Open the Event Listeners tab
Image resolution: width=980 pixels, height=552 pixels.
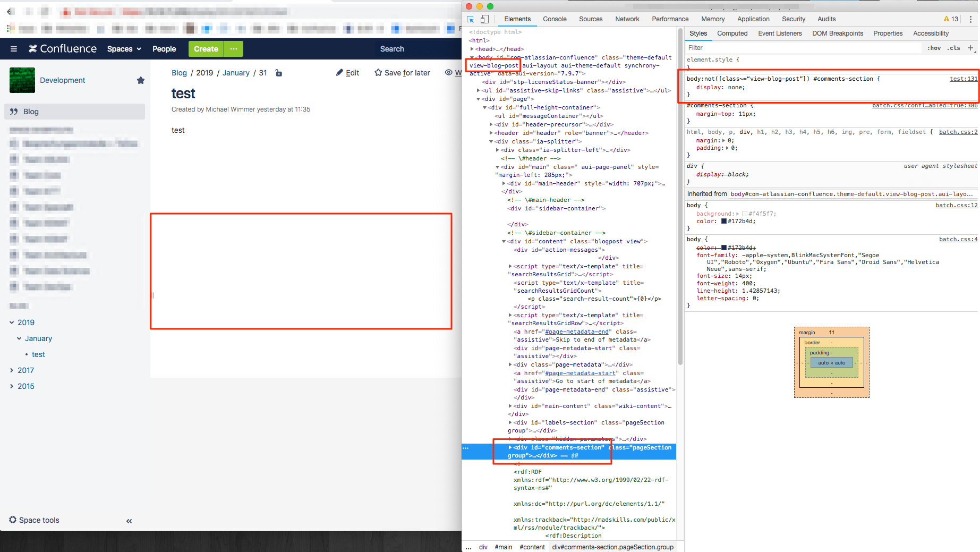780,33
